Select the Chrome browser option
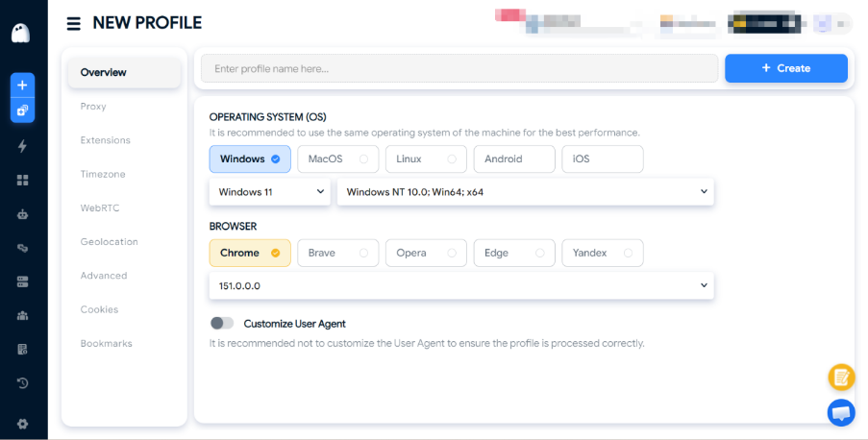Screen dimensions: 868x440 tap(250, 253)
